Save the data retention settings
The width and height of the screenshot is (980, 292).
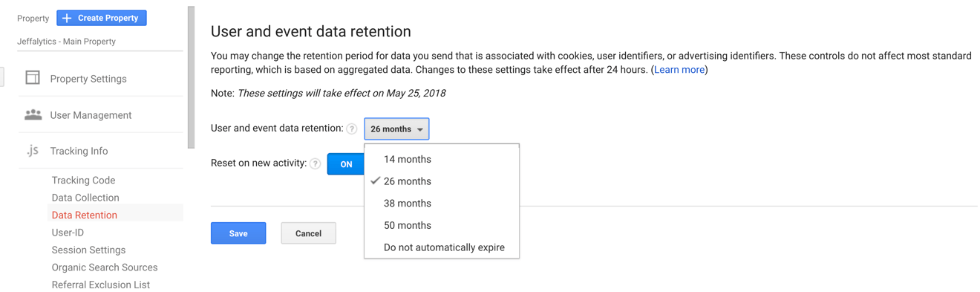[238, 233]
